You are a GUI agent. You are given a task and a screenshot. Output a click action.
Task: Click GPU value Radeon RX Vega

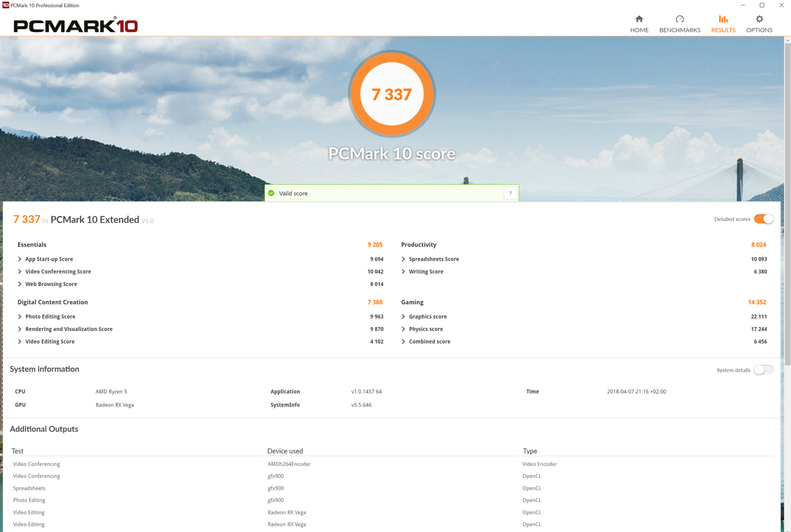click(x=115, y=405)
